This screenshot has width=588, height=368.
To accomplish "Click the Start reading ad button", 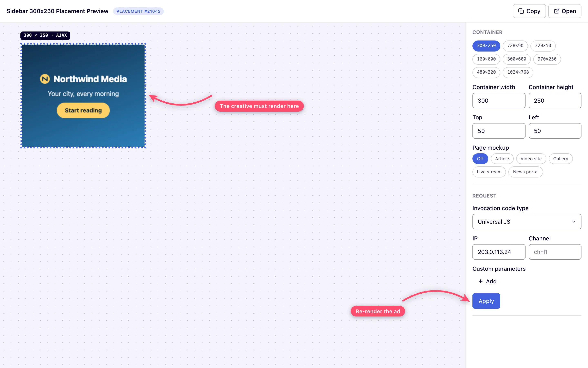I will click(83, 110).
